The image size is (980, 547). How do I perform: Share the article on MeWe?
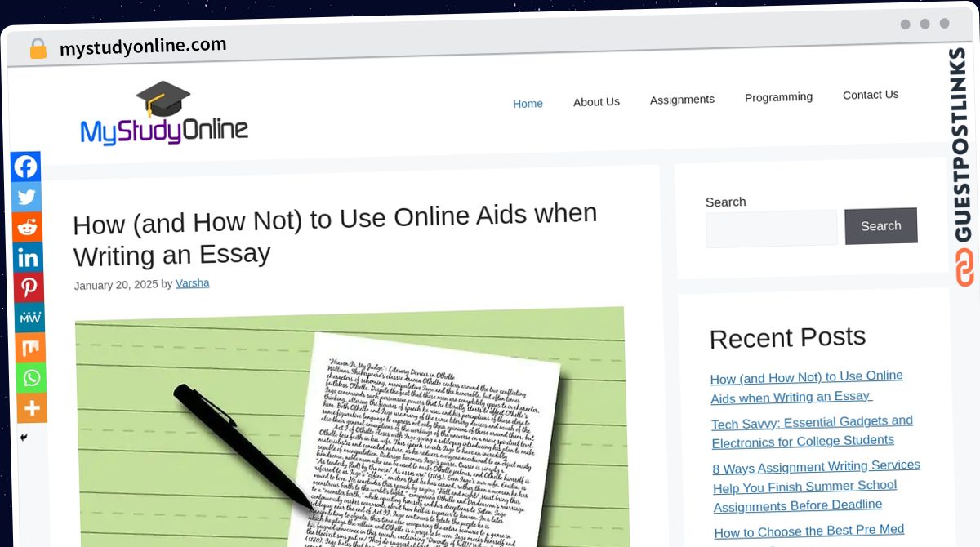[x=30, y=318]
